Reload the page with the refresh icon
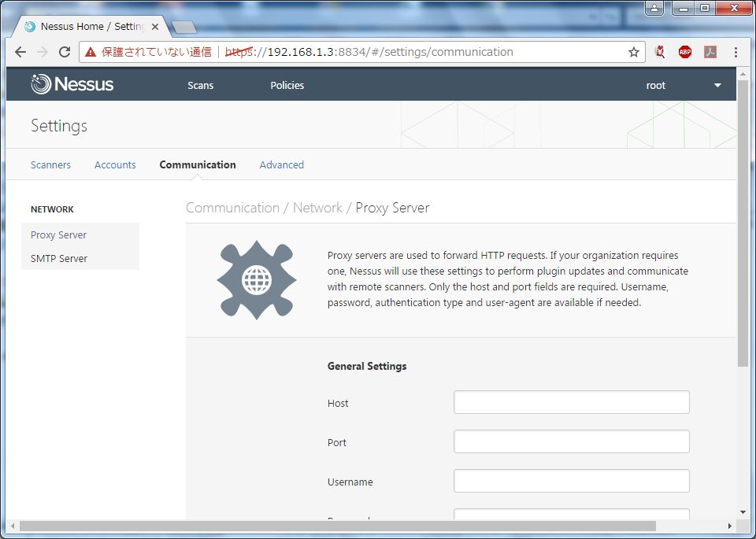756x539 pixels. click(x=65, y=52)
